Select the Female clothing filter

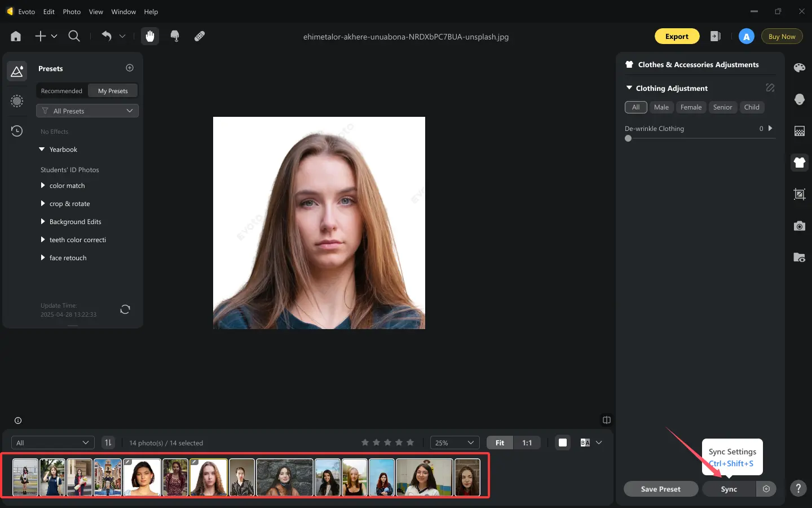(691, 107)
